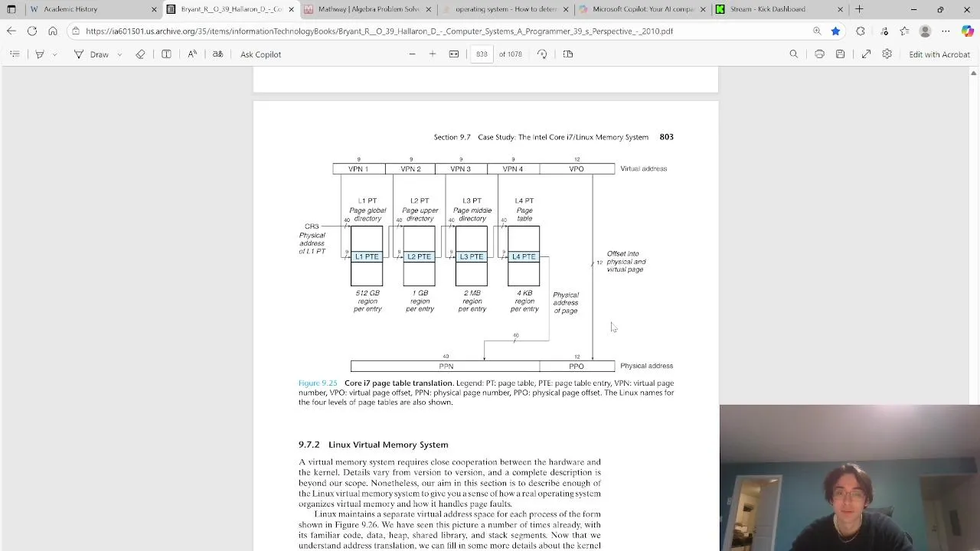The height and width of the screenshot is (551, 980).
Task: Activate the Draw tool
Action: pos(92,54)
